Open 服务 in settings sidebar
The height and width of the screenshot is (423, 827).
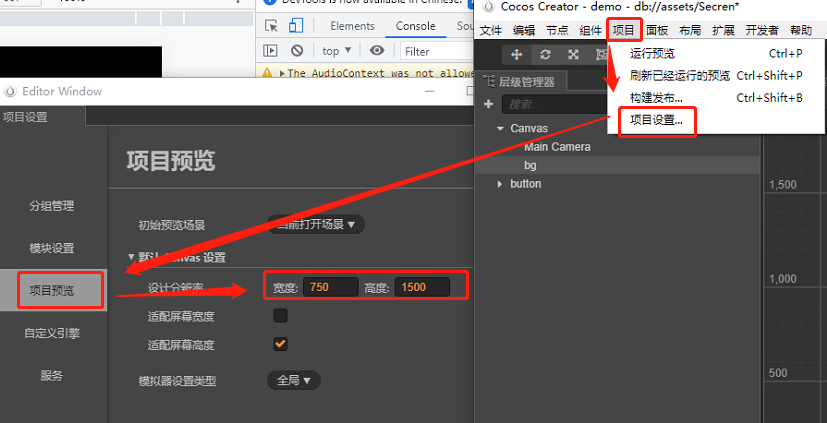52,376
